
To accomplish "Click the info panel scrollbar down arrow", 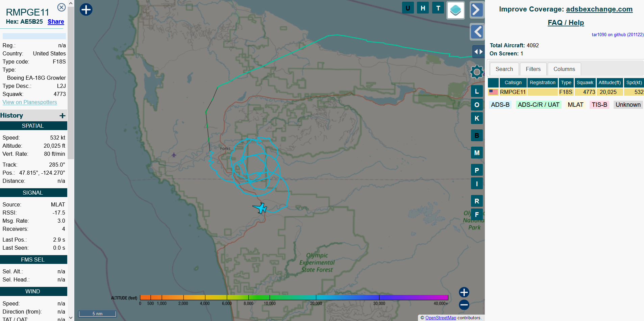I will tap(71, 318).
